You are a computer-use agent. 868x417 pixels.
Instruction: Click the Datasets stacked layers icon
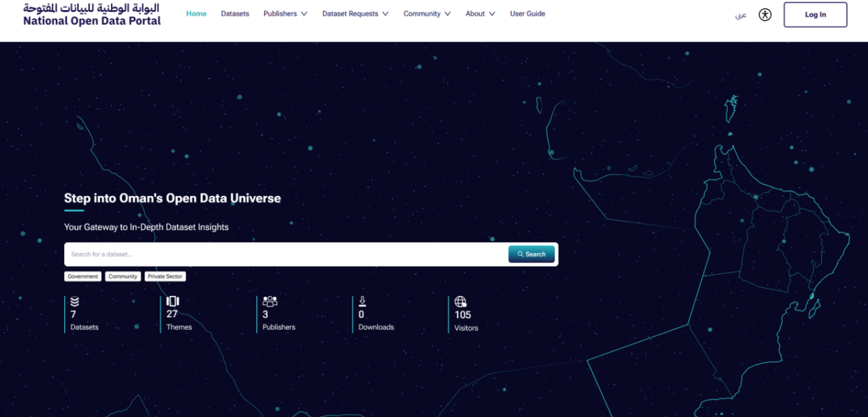(75, 302)
